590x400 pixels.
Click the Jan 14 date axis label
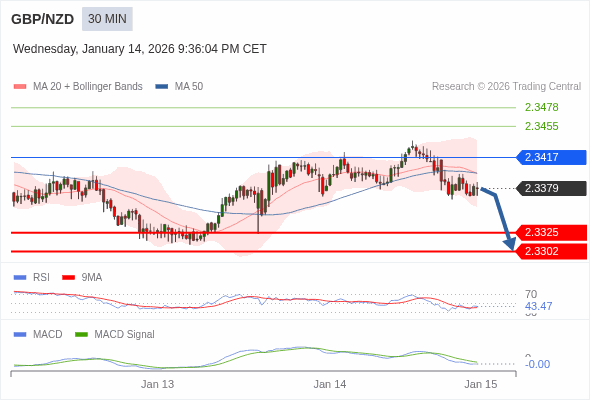[330, 384]
